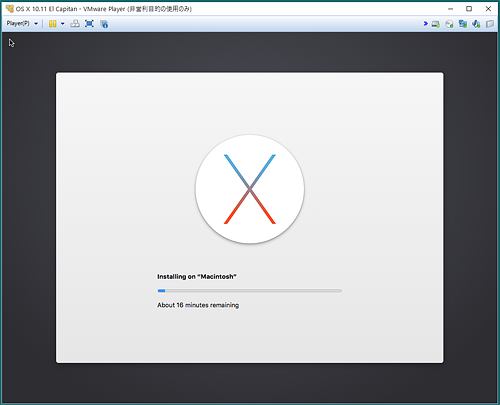500x405 pixels.
Task: Minimize the VMware Player window
Action: [x=451, y=9]
